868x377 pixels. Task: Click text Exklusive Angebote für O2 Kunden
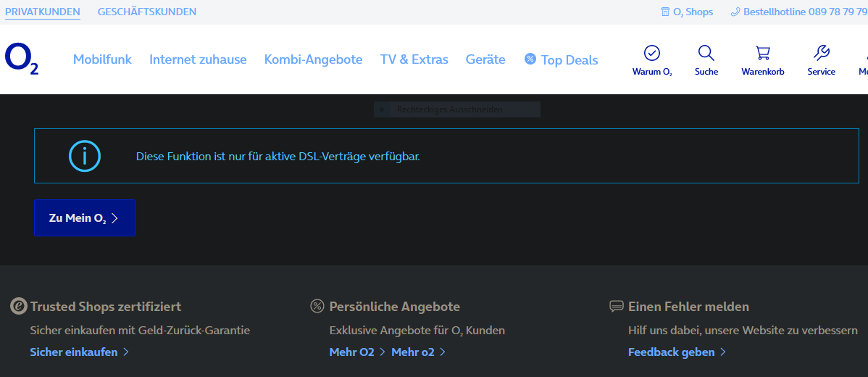417,331
